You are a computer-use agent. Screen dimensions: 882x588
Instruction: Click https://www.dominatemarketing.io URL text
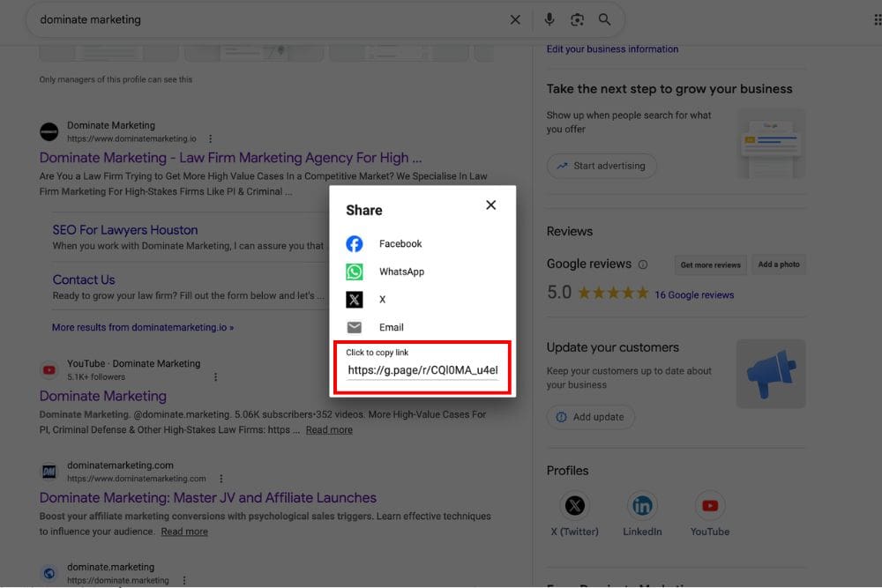131,138
